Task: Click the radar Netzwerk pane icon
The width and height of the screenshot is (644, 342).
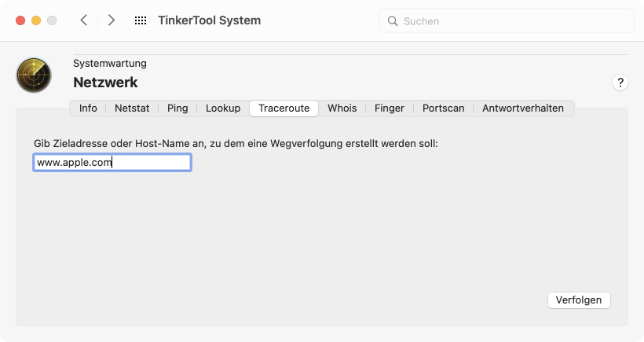Action: [34, 75]
